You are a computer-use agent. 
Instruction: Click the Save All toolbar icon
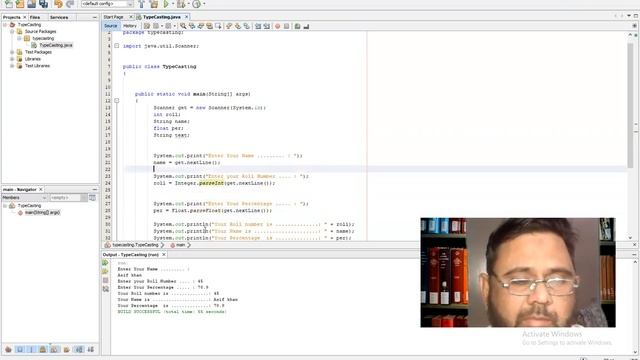click(43, 4)
